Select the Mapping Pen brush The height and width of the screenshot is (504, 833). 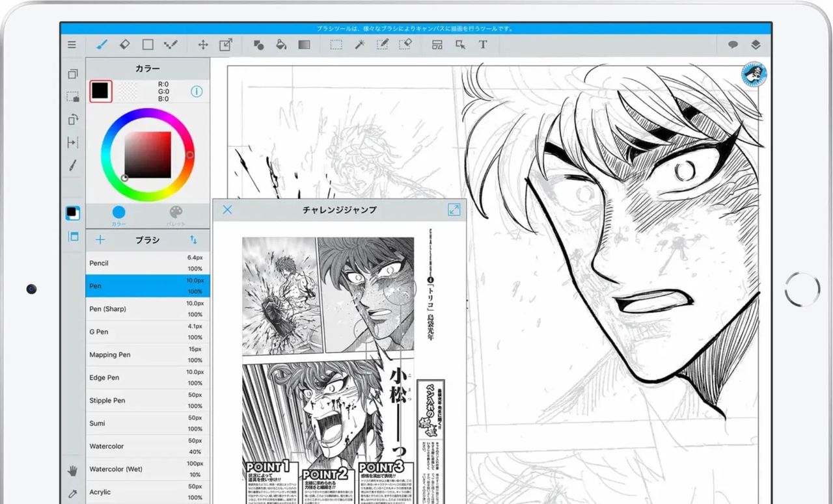pyautogui.click(x=148, y=355)
